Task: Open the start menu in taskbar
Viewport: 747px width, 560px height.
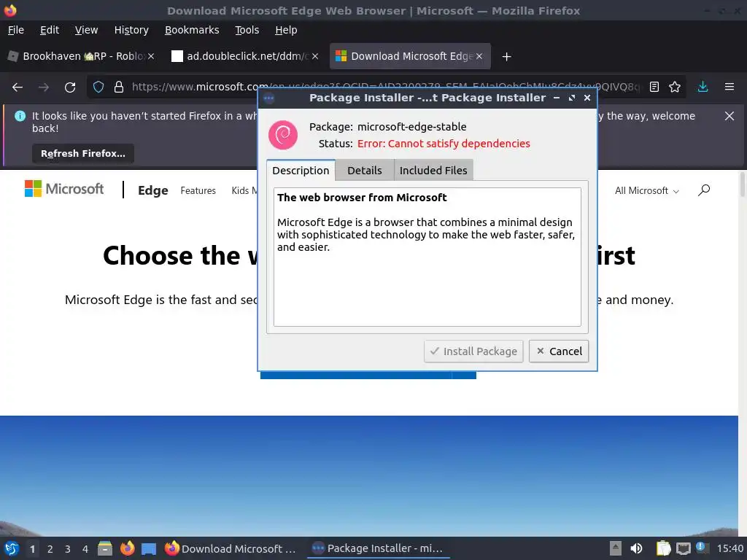Action: click(12, 548)
